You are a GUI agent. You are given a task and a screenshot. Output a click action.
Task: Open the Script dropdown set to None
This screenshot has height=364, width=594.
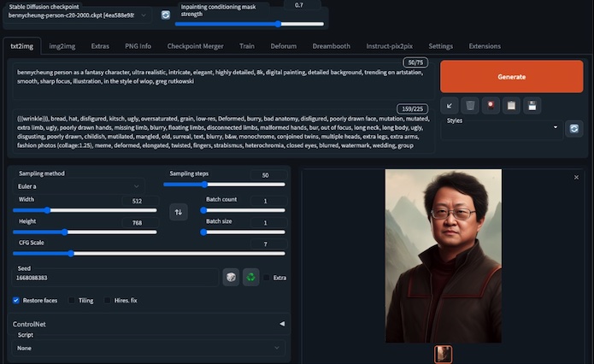pyautogui.click(x=147, y=348)
